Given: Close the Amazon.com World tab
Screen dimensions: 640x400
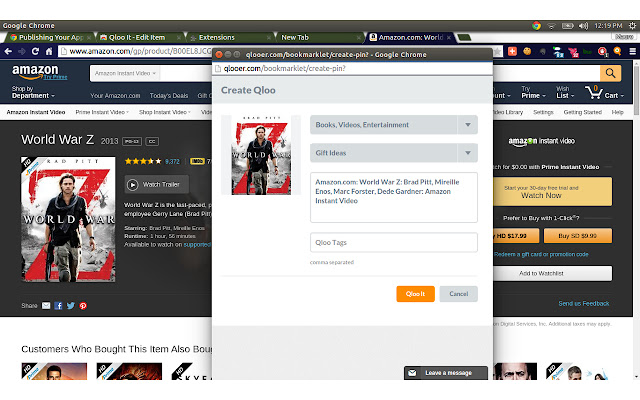Looking at the screenshot, I should (x=449, y=38).
